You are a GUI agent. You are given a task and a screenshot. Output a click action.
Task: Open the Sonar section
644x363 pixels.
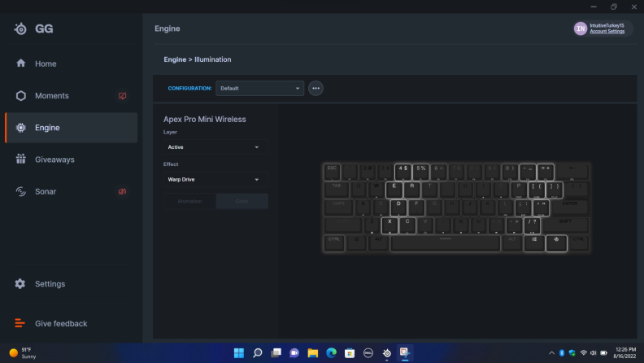(71, 191)
